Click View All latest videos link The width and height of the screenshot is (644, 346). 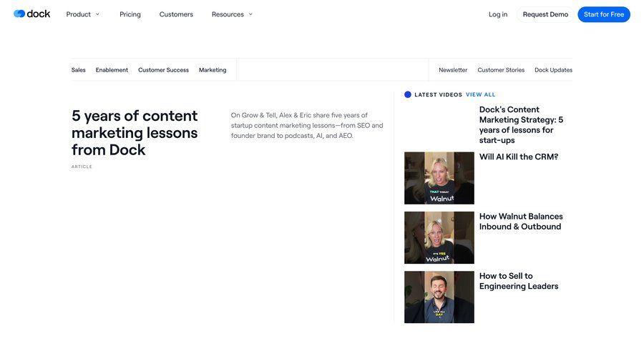pos(480,94)
